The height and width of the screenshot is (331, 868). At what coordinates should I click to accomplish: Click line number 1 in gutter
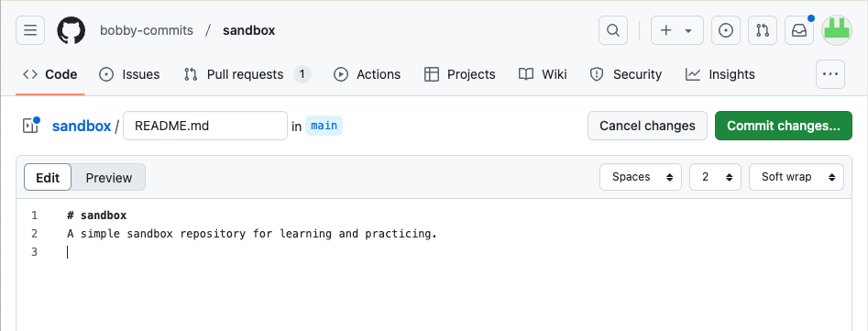[x=34, y=215]
